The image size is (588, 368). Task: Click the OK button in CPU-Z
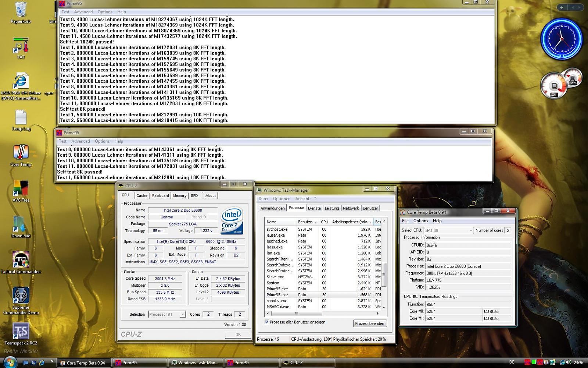coord(238,335)
